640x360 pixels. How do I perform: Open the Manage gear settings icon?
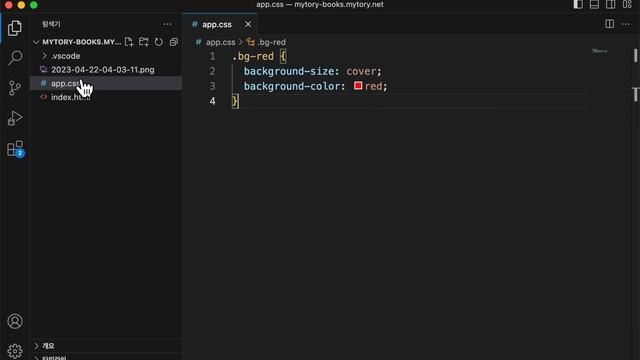tap(15, 351)
